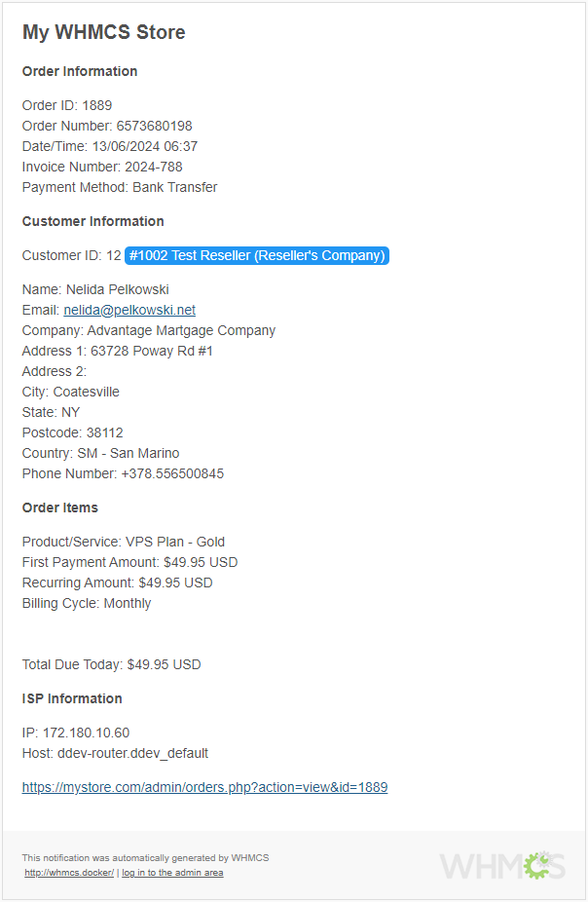
Task: Click the Order Items section heading
Action: [60, 507]
